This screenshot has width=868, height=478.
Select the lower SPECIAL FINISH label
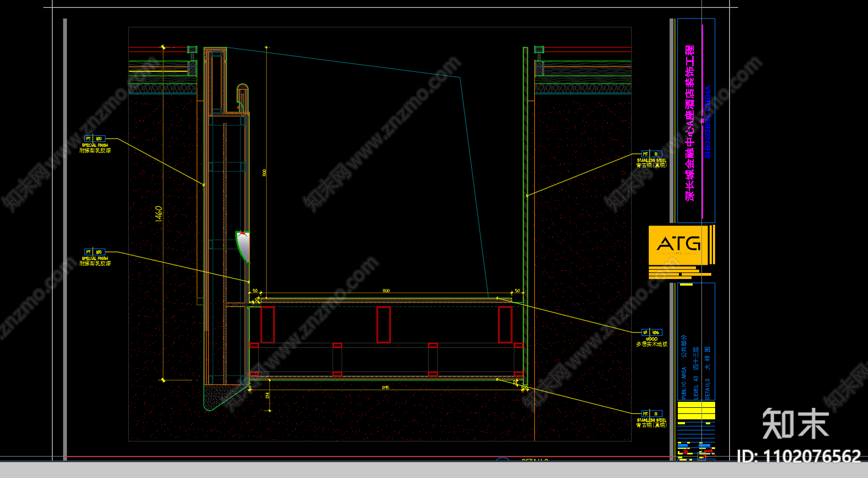95,258
